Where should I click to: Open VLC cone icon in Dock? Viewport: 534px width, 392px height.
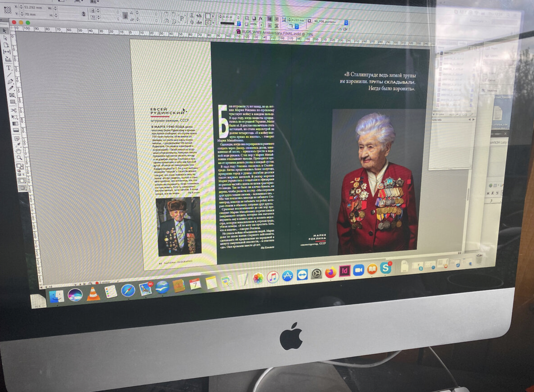click(x=93, y=294)
